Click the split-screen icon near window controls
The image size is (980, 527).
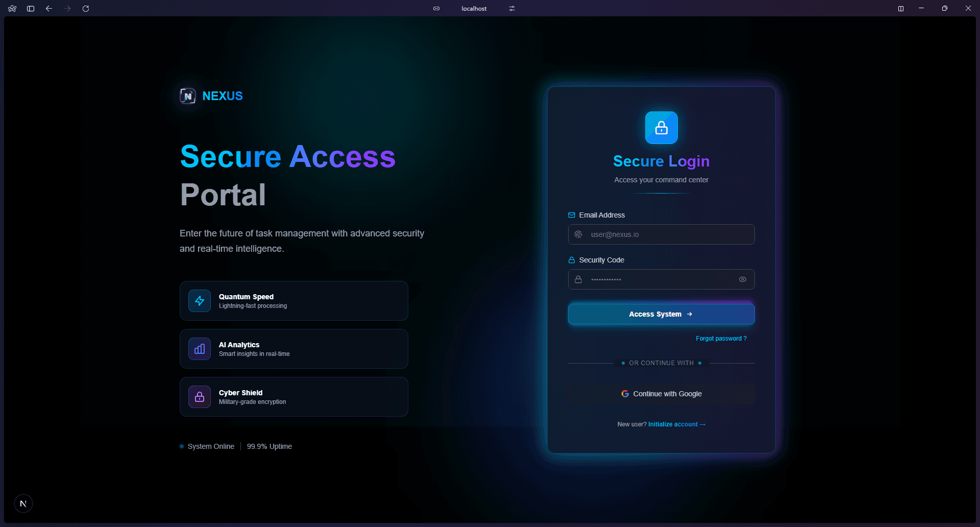click(x=901, y=9)
